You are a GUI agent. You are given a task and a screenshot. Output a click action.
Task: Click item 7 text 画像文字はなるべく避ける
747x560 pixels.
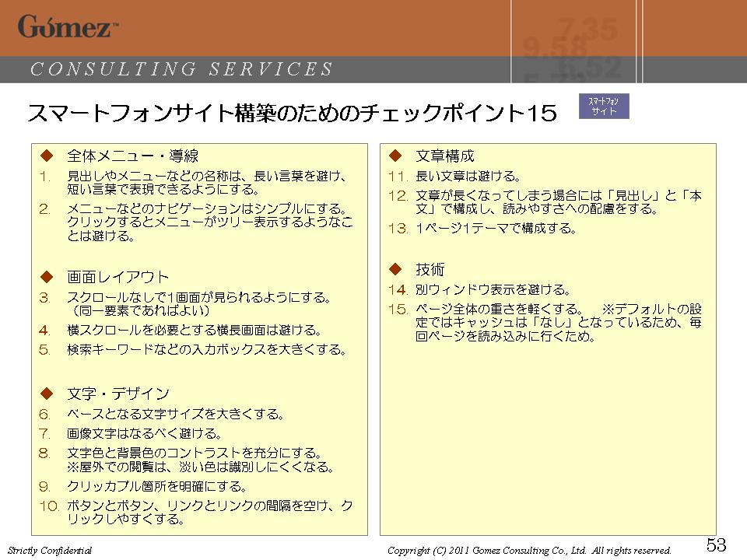pyautogui.click(x=145, y=434)
